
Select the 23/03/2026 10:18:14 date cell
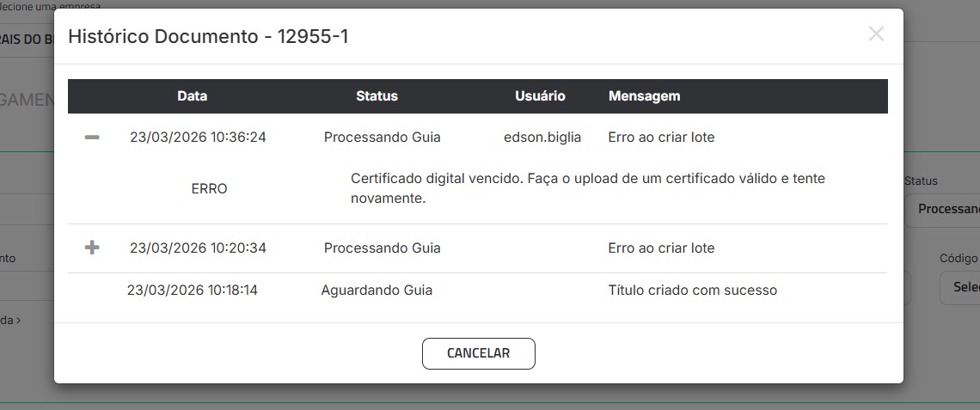(193, 291)
